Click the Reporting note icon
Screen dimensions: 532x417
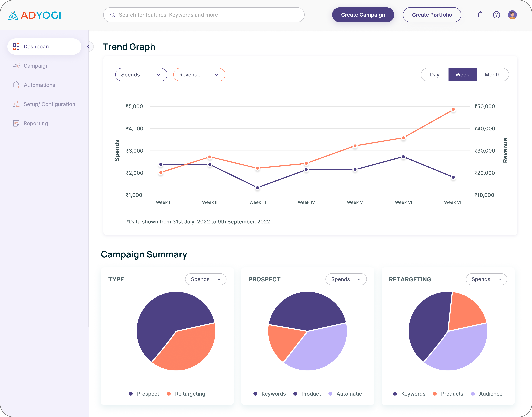(x=16, y=123)
